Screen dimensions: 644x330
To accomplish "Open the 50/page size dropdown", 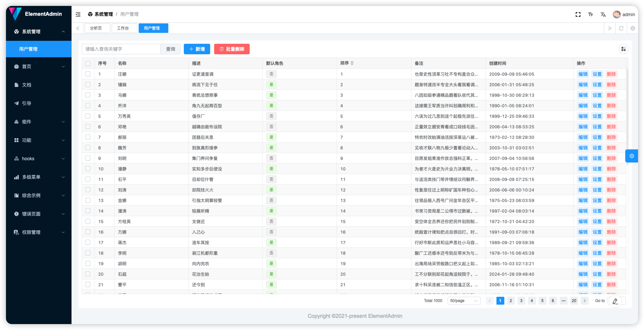I will (x=463, y=301).
